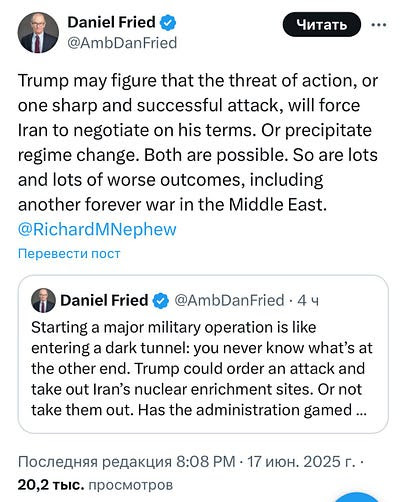The image size is (406, 502).
Task: Click the @AmbDanFried handle in quoted tweet
Action: coord(229,301)
